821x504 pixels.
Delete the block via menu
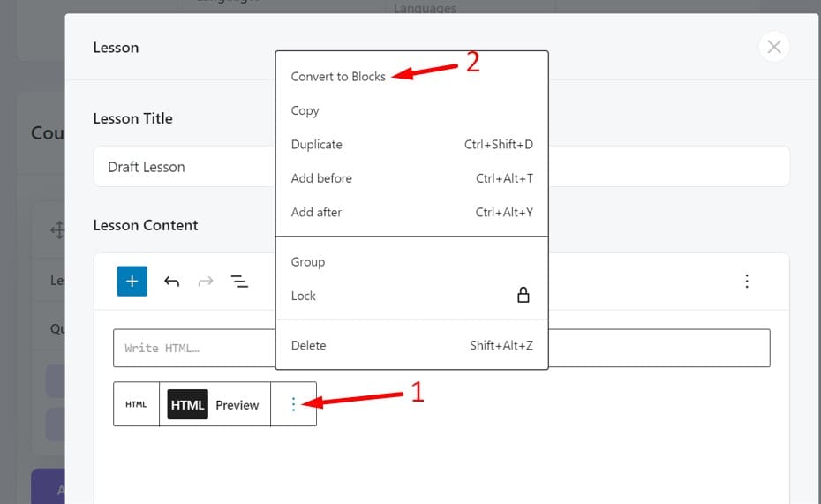(x=309, y=345)
